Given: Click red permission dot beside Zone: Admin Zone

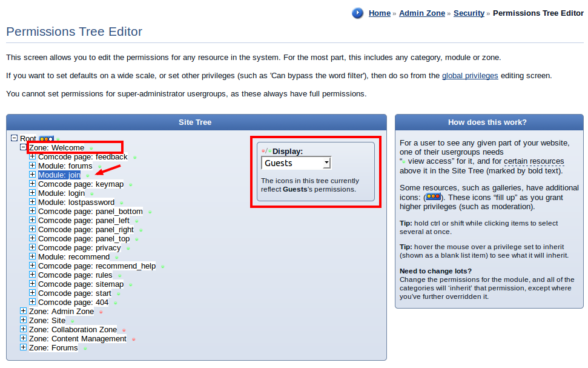Looking at the screenshot, I should pyautogui.click(x=101, y=312).
